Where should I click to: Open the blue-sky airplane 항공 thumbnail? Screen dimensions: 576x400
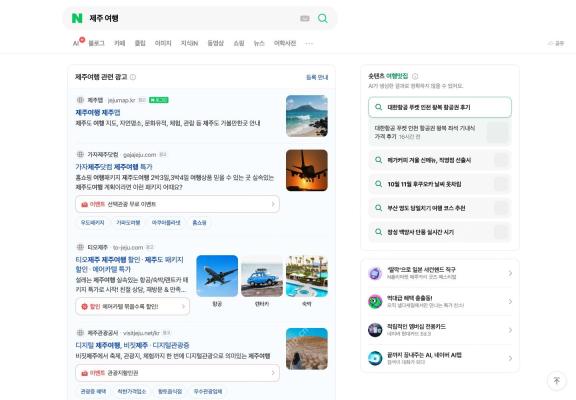click(x=217, y=276)
